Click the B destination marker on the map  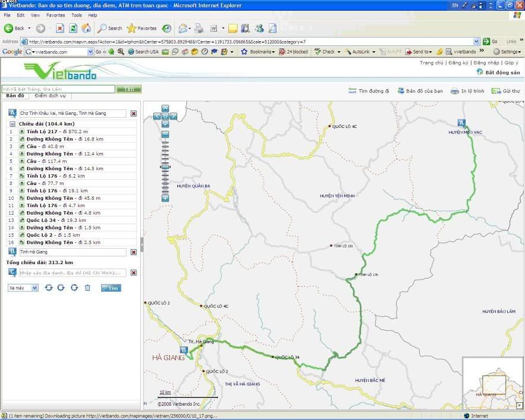click(x=184, y=350)
